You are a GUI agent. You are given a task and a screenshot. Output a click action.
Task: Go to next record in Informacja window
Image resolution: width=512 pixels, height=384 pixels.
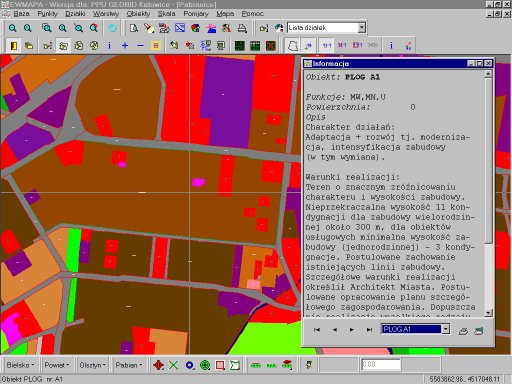tap(352, 330)
